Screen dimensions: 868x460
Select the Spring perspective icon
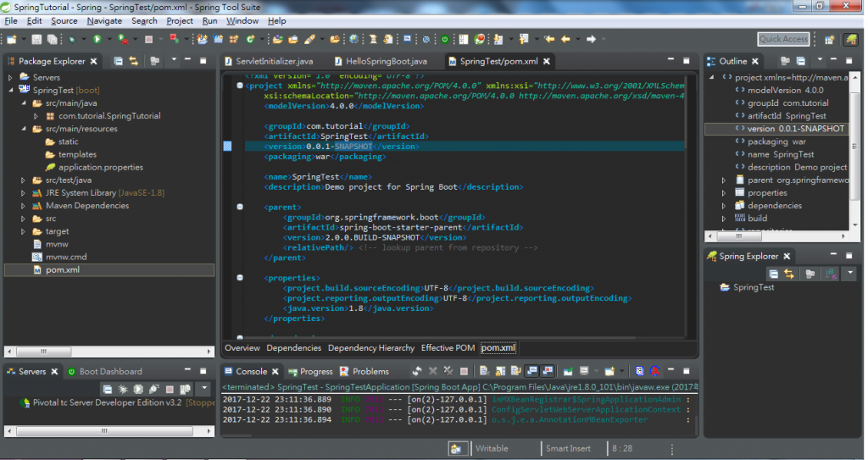[x=850, y=39]
